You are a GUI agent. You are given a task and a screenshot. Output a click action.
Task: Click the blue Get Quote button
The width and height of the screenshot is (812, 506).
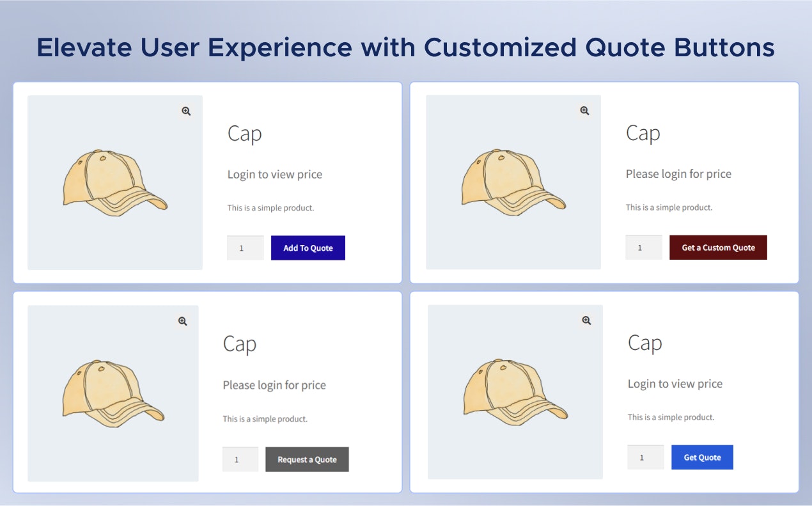702,457
